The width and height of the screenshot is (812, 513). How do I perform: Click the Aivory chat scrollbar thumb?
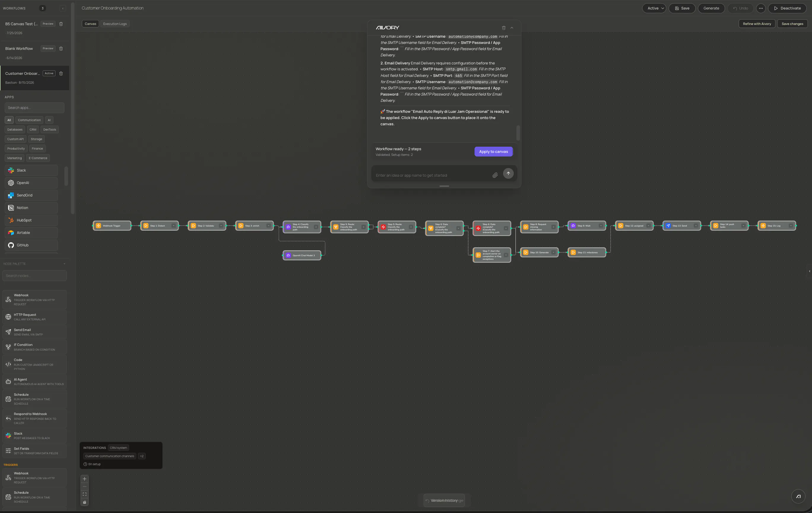coord(518,133)
